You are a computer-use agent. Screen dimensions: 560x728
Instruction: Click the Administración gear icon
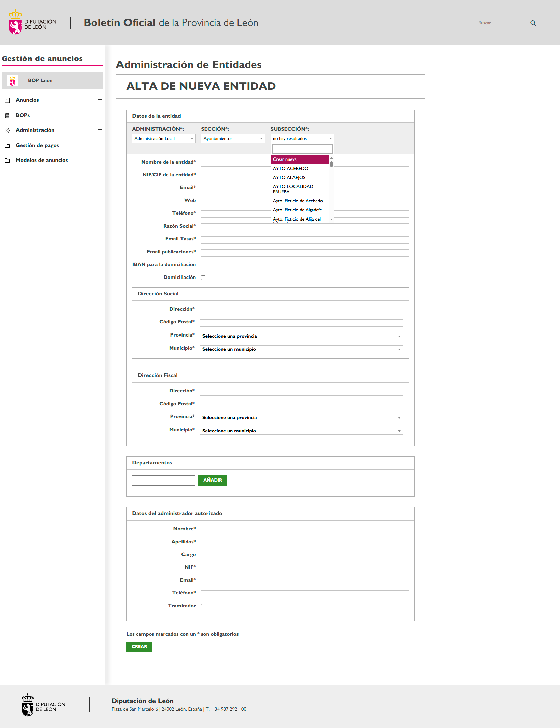(7, 130)
